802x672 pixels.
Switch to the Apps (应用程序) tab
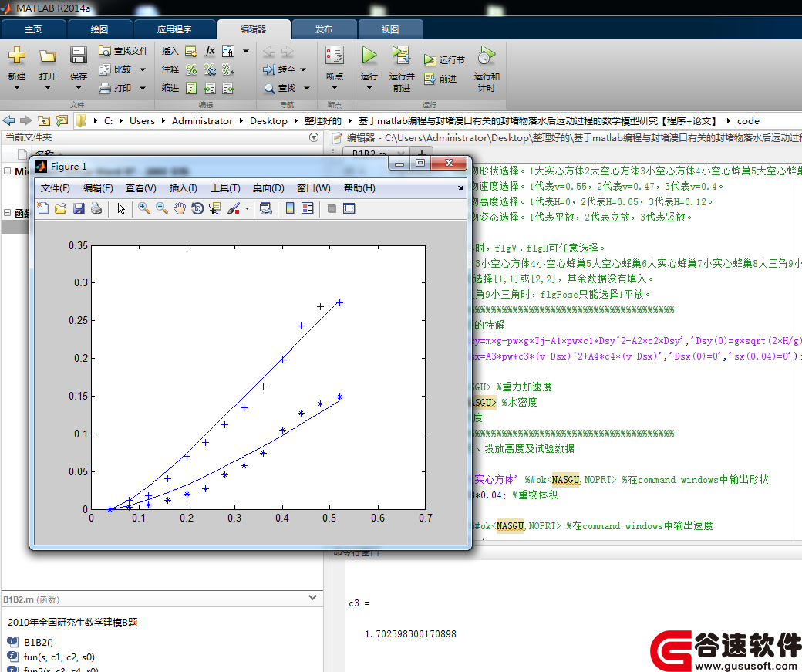pos(174,29)
